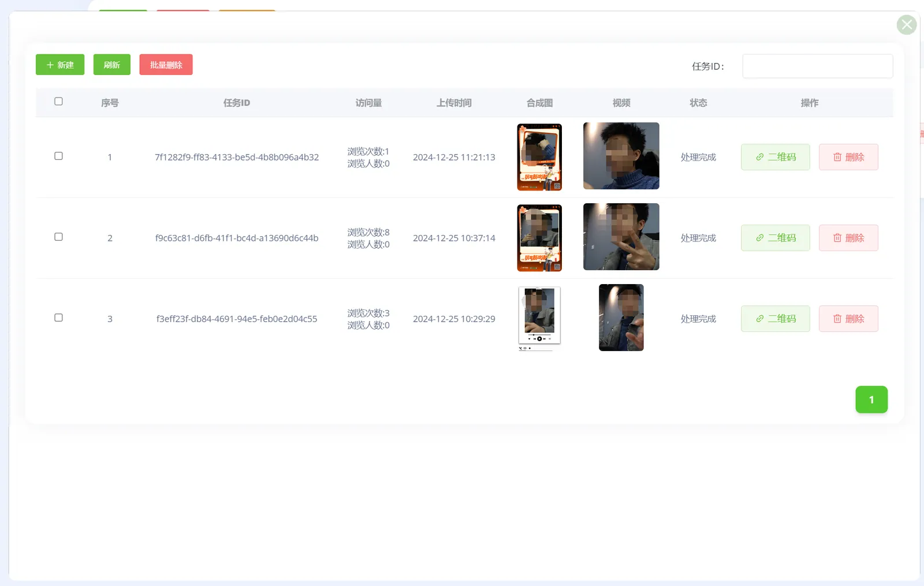Screen dimensions: 924x586
Task: Click upload time 2024-12-25 11:21:13
Action: click(454, 157)
